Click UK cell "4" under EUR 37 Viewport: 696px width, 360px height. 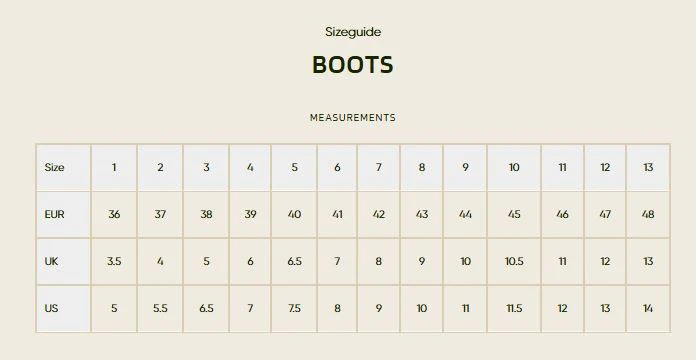(160, 261)
